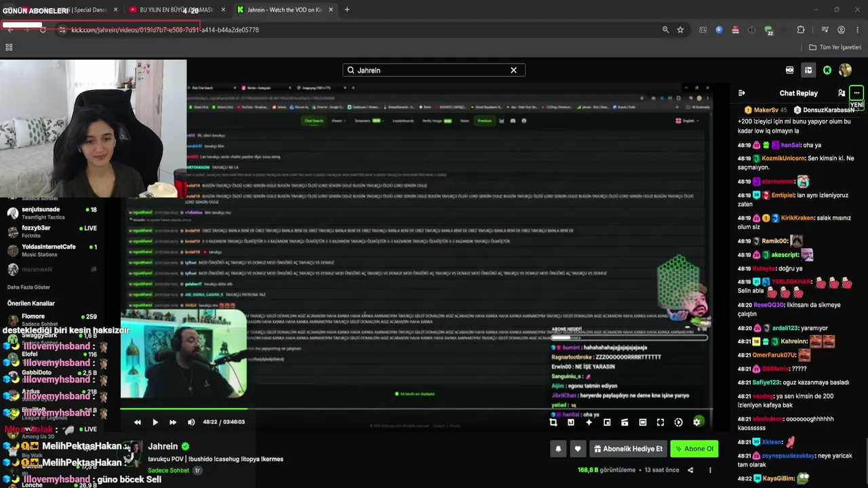The height and width of the screenshot is (488, 868).
Task: Open video player settings gear
Action: point(696,422)
